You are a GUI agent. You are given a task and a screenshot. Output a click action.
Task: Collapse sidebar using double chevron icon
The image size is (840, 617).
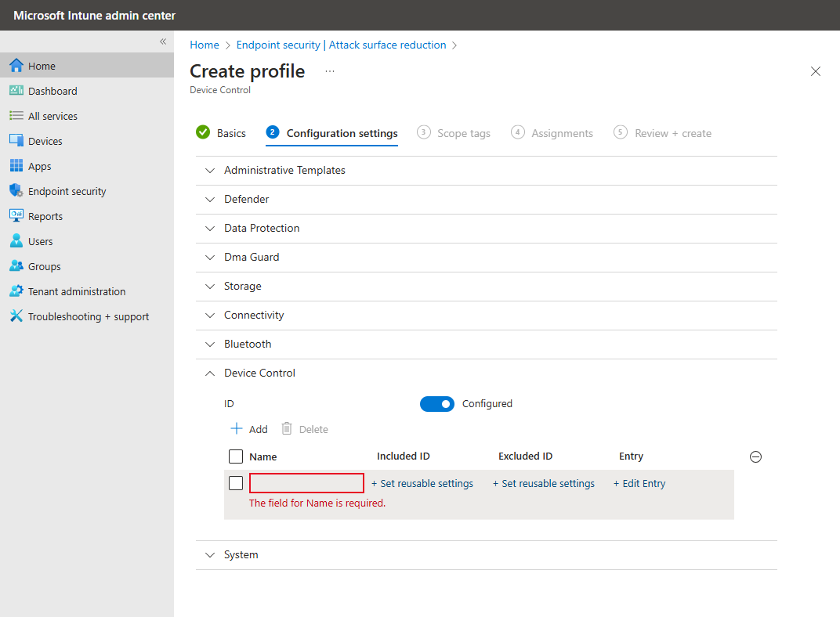(163, 41)
